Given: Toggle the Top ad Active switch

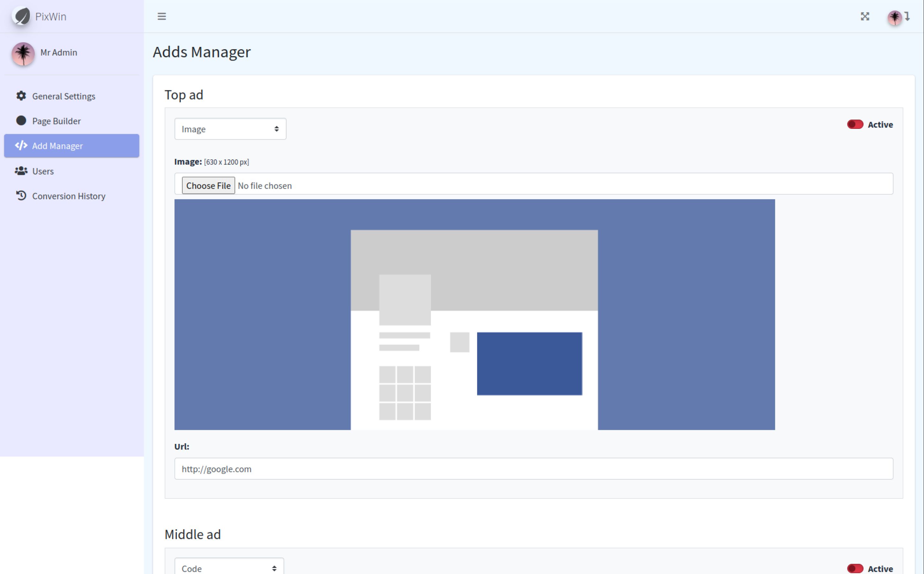Looking at the screenshot, I should point(855,124).
